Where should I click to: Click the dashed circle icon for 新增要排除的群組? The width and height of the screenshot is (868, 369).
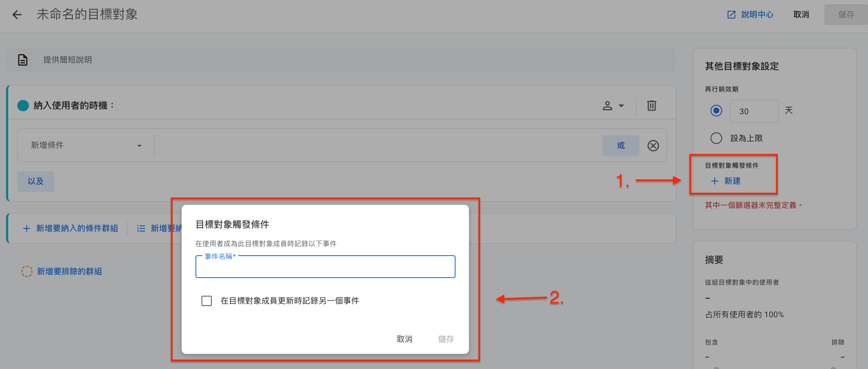point(27,271)
